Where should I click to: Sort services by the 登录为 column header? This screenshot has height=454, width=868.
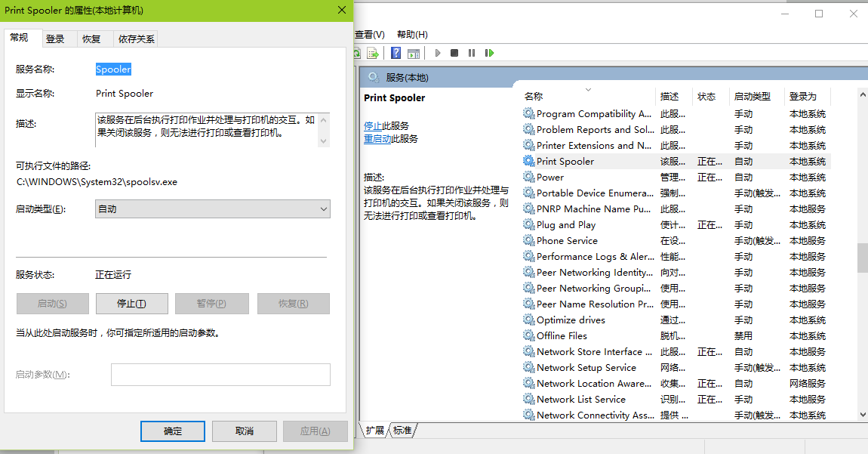(x=808, y=97)
